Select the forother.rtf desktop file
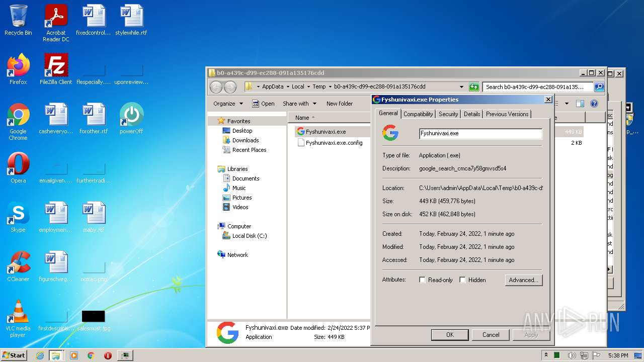The height and width of the screenshot is (362, 644). tap(94, 119)
